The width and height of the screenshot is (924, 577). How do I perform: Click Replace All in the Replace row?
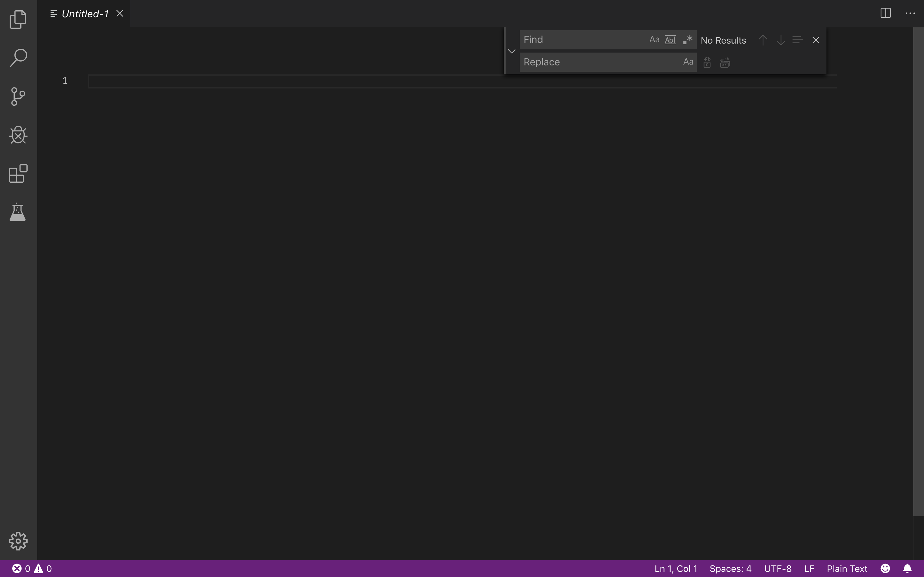click(x=725, y=62)
